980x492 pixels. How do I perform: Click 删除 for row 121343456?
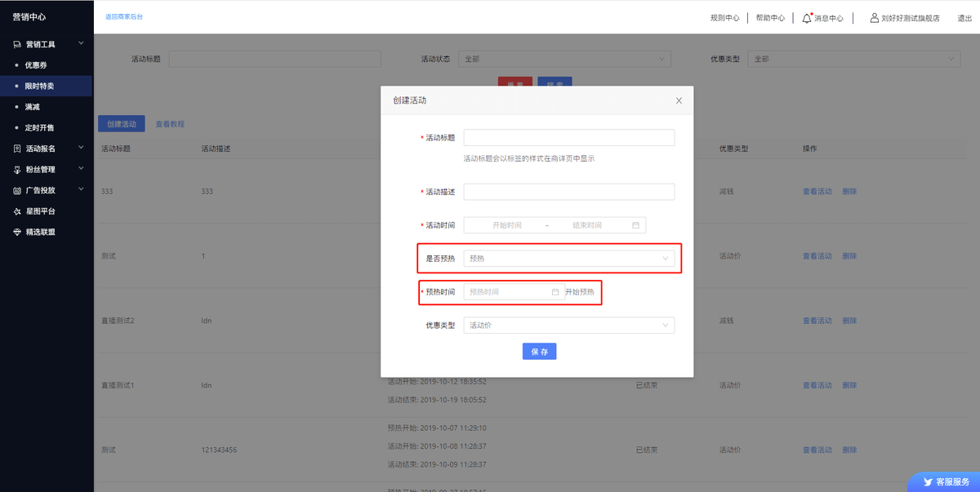click(849, 450)
